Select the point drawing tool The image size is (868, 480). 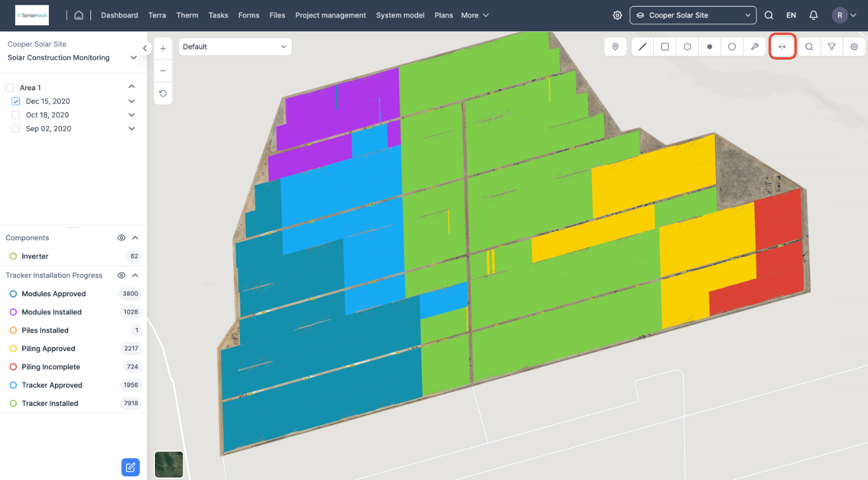[709, 46]
